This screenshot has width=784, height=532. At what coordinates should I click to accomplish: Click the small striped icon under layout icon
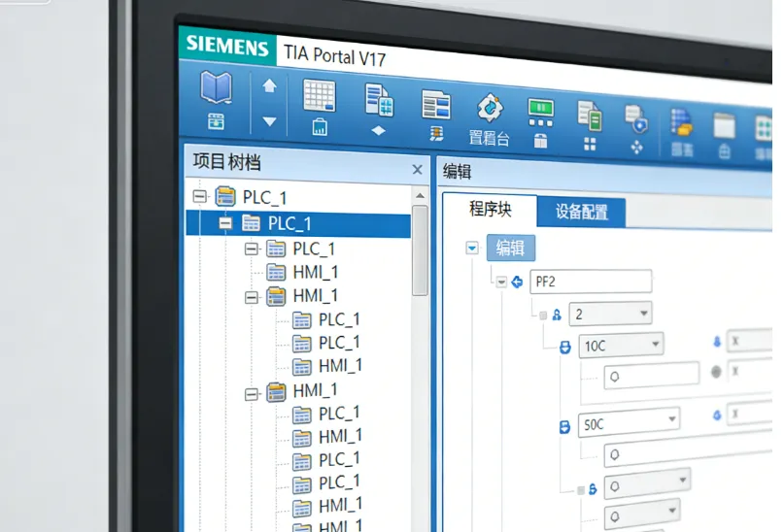coord(436,134)
